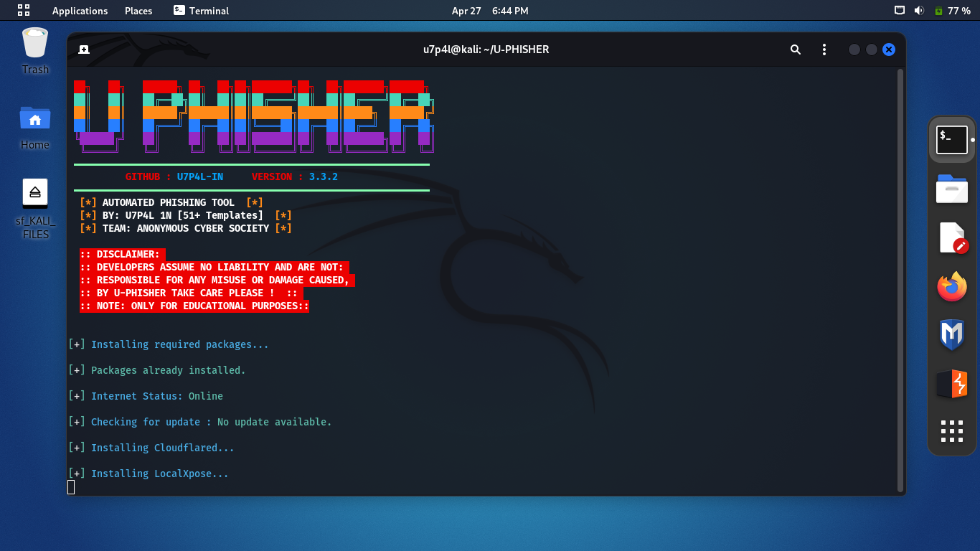Close the terminal window
Screen dimensions: 980x551
tap(889, 50)
